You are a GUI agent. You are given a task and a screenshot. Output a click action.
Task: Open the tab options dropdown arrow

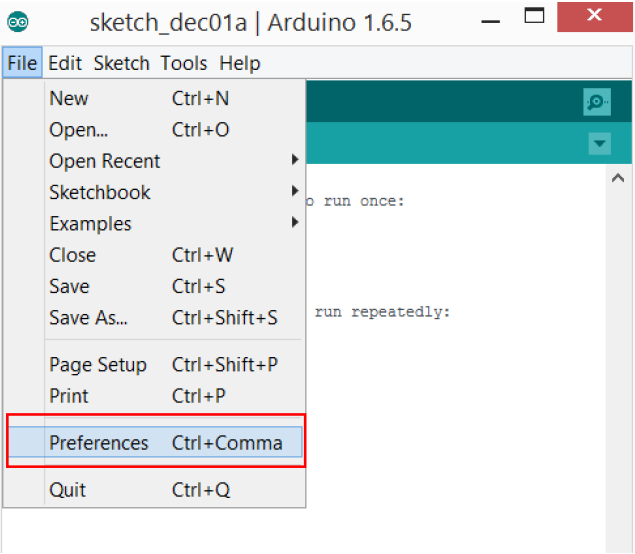coord(598,144)
